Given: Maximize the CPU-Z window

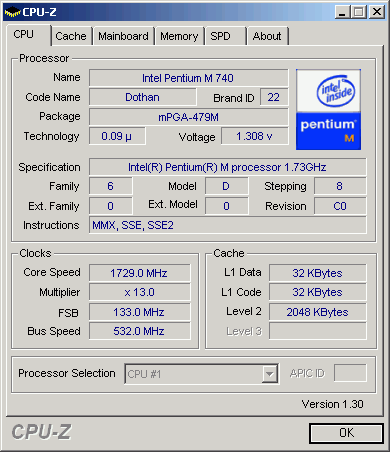Looking at the screenshot, I should (x=359, y=12).
